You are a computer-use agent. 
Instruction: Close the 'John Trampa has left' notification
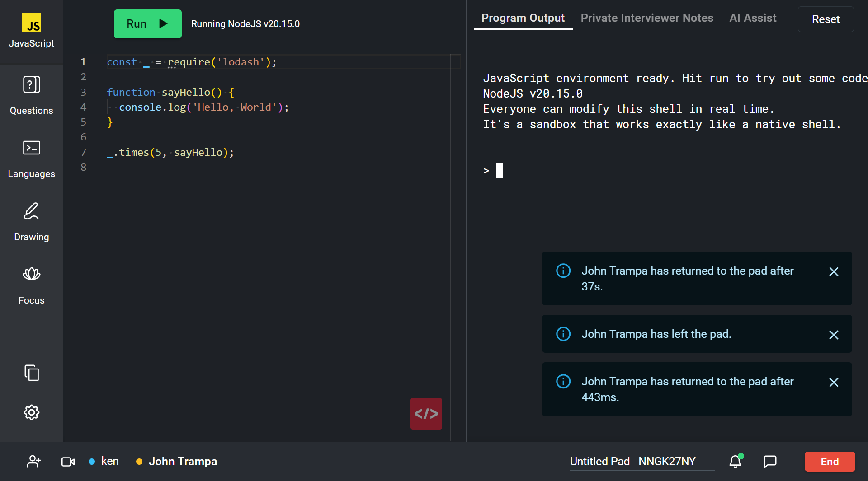pyautogui.click(x=834, y=335)
